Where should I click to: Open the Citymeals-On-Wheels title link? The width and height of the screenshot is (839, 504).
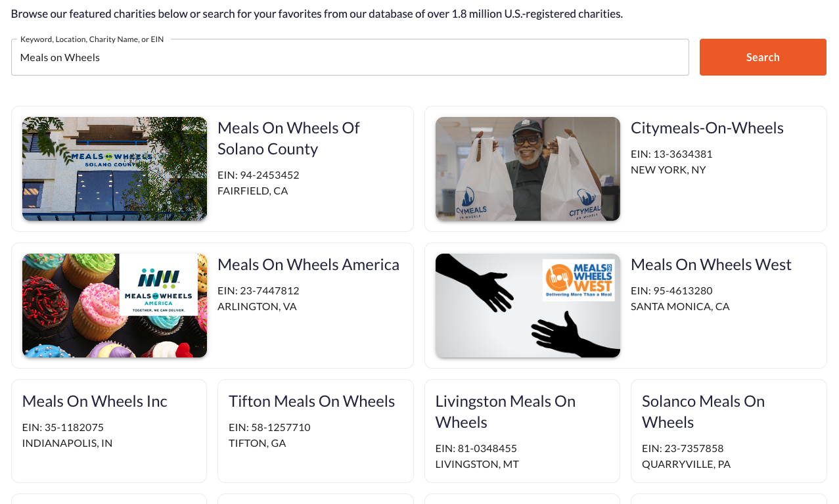pyautogui.click(x=707, y=127)
